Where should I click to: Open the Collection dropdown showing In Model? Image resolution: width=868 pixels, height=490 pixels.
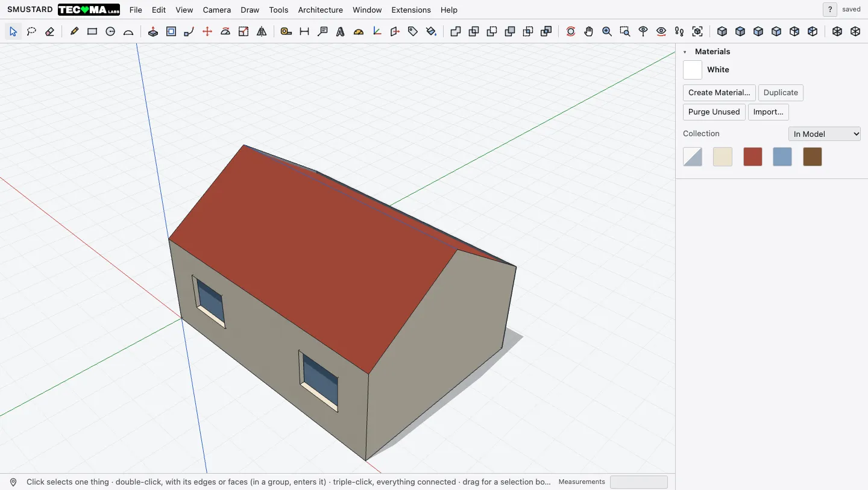[x=825, y=134]
